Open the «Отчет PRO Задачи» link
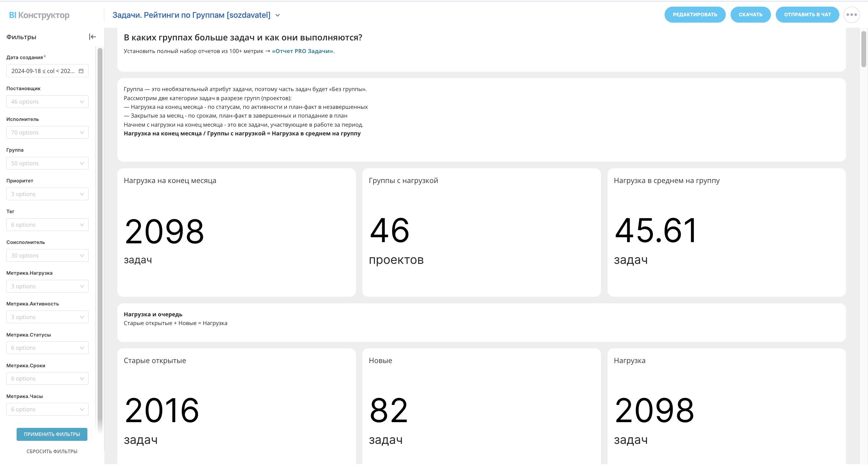The image size is (868, 471). point(302,51)
